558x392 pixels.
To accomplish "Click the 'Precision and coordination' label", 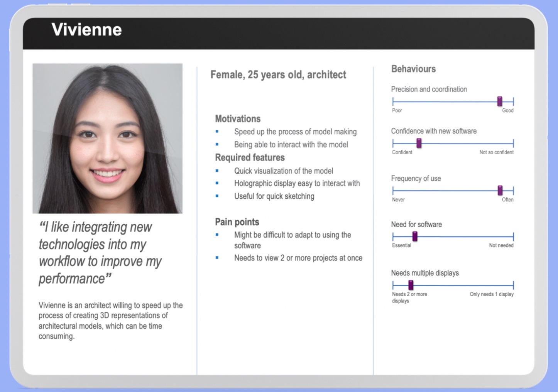I will pos(429,89).
